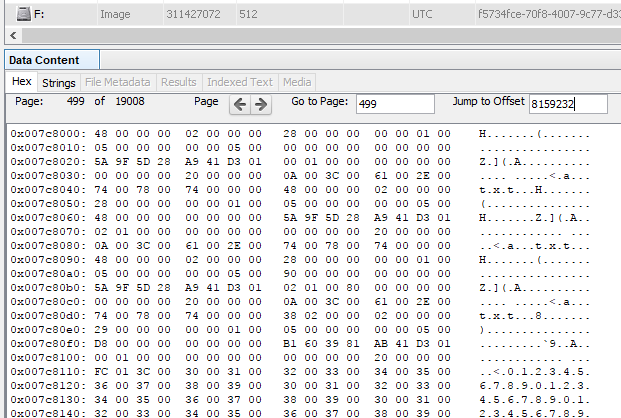Click hex row offset 0x007c8000
The image size is (621, 418).
[48, 134]
